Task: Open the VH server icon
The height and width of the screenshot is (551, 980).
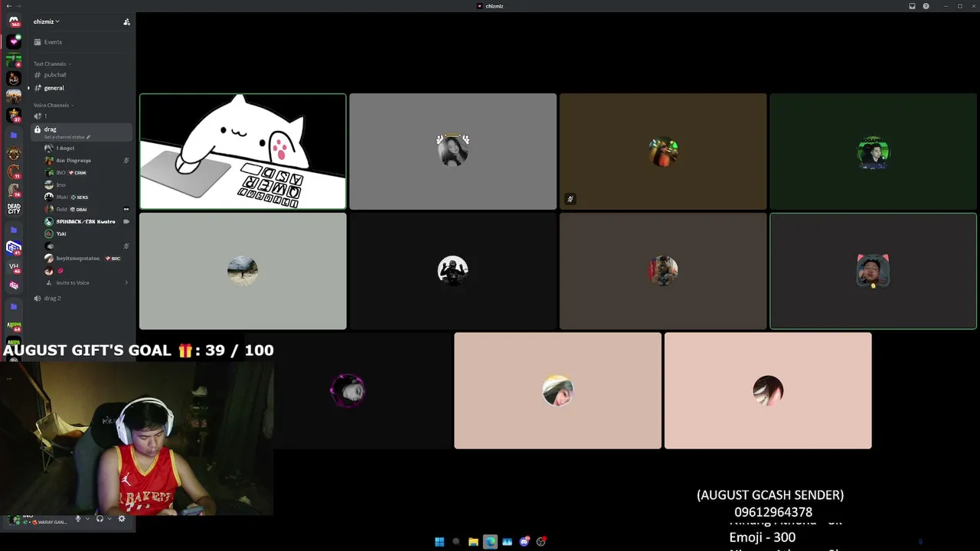Action: pos(14,266)
